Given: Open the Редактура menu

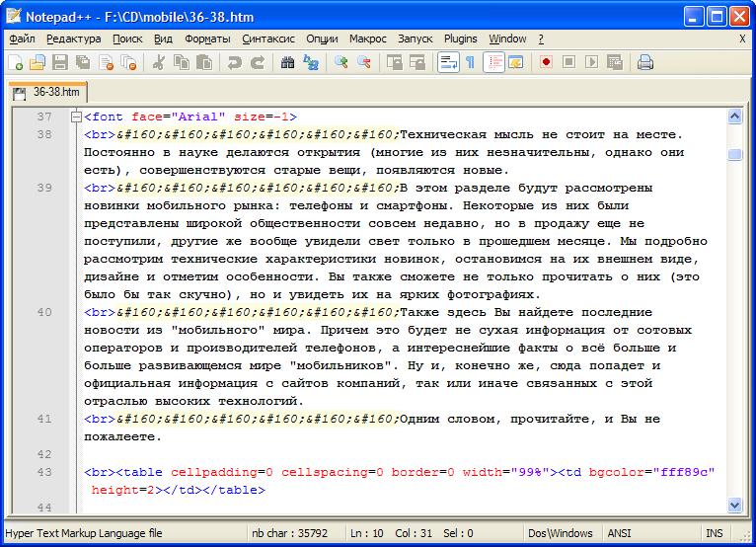Looking at the screenshot, I should point(74,39).
